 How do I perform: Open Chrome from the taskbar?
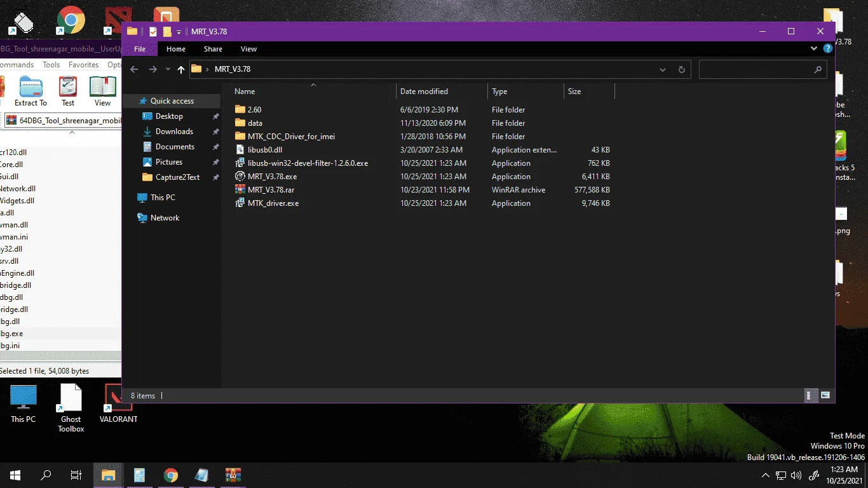coord(170,475)
